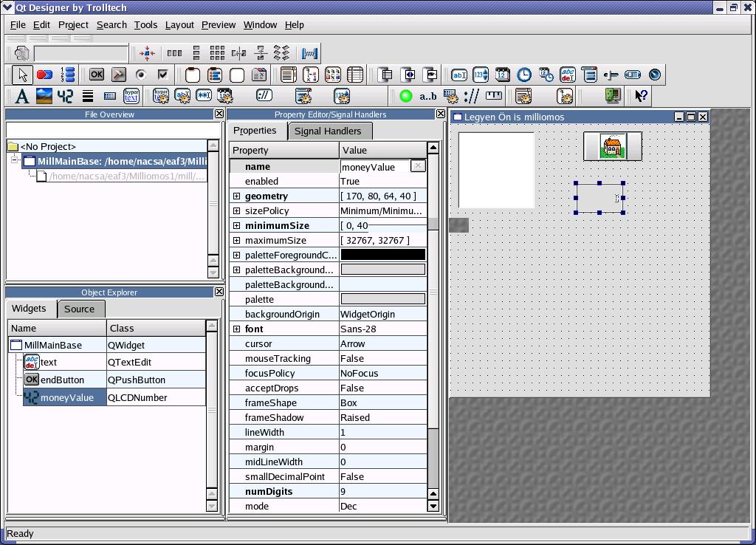Select MillMainBase in Object Explorer
The width and height of the screenshot is (756, 545).
[107, 345]
